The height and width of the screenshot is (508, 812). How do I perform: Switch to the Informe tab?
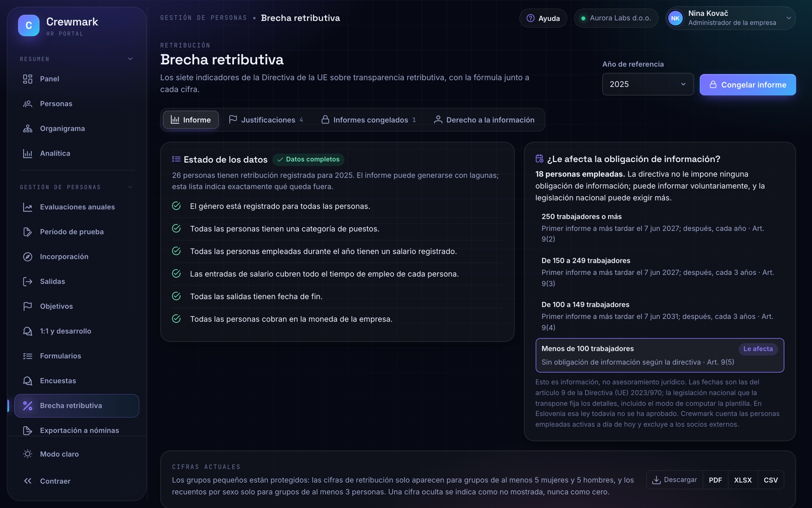(x=191, y=120)
